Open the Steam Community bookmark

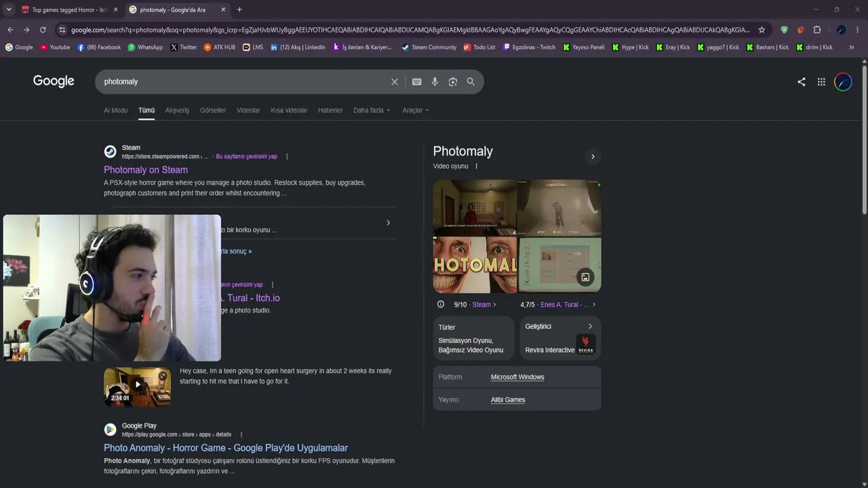(429, 47)
